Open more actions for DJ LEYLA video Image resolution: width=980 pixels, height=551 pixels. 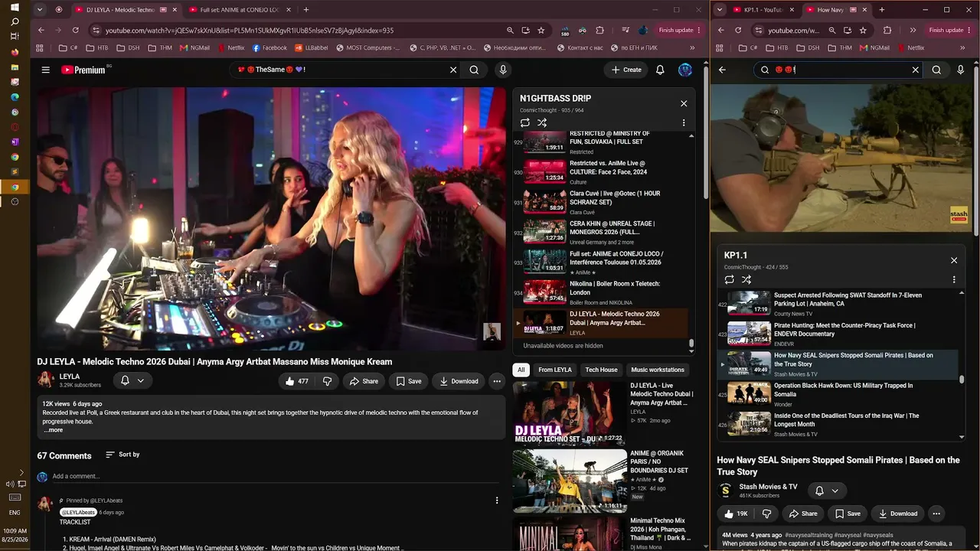coord(497,381)
